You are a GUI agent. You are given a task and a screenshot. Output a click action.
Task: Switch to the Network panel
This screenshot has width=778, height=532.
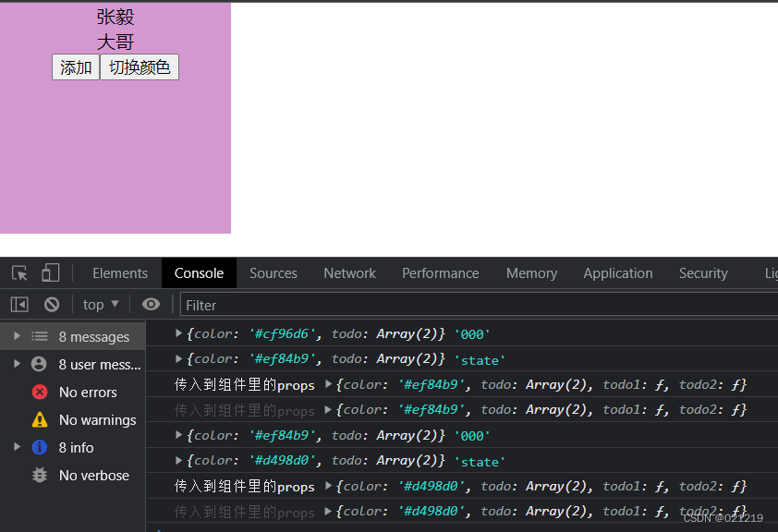point(349,273)
